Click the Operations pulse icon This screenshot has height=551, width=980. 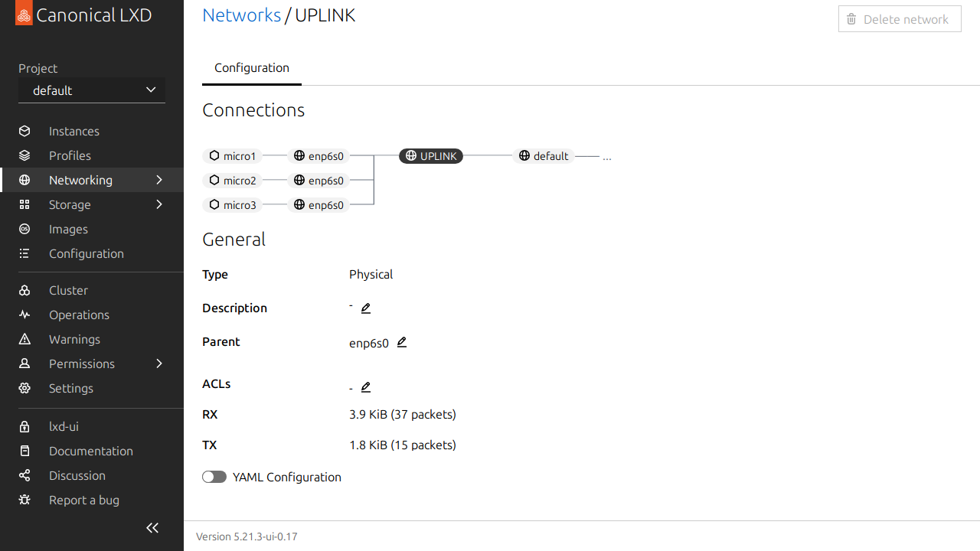(24, 315)
